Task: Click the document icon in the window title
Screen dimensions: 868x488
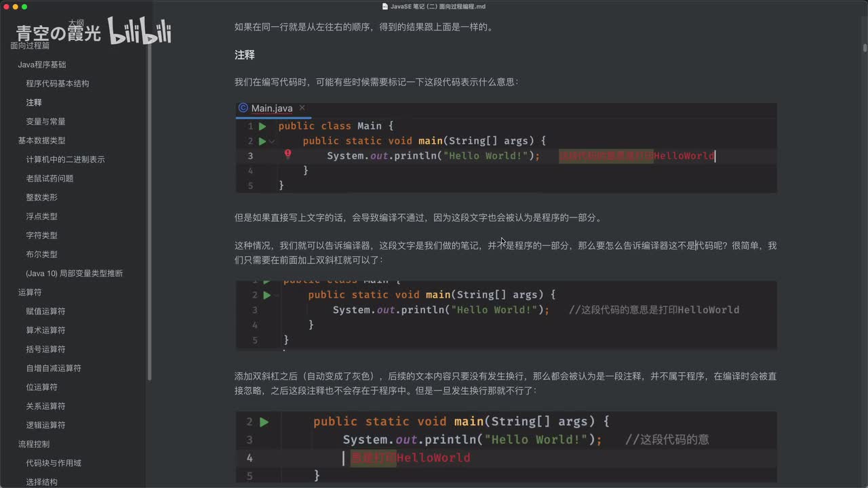Action: (x=384, y=6)
